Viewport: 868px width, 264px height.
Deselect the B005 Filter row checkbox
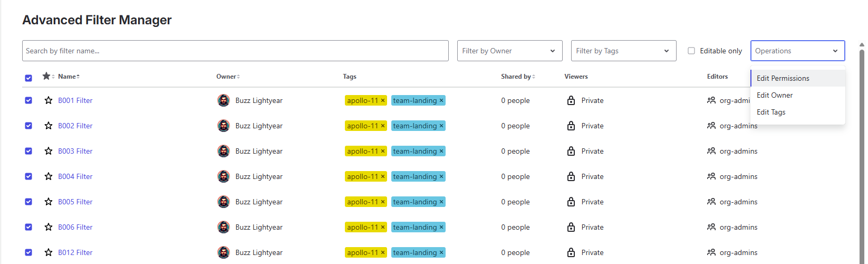(28, 202)
